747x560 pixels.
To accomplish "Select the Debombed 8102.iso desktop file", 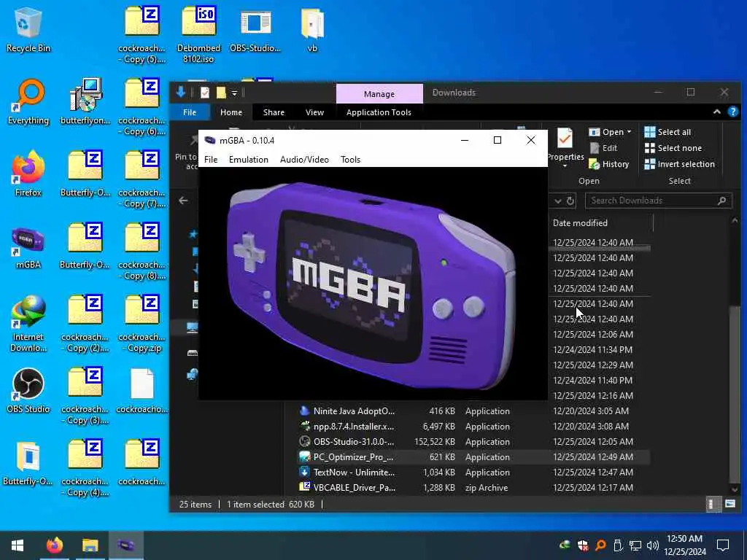I will click(198, 35).
